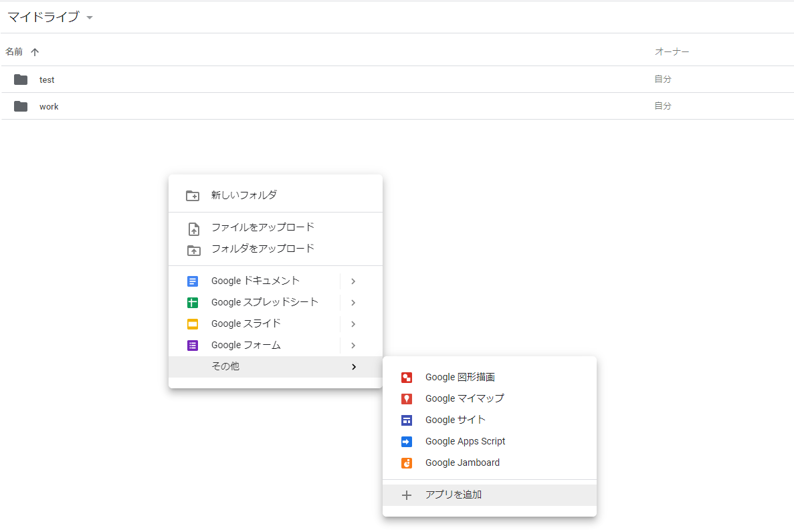This screenshot has width=794, height=532.
Task: Click the new folder icon in menu
Action: (193, 195)
